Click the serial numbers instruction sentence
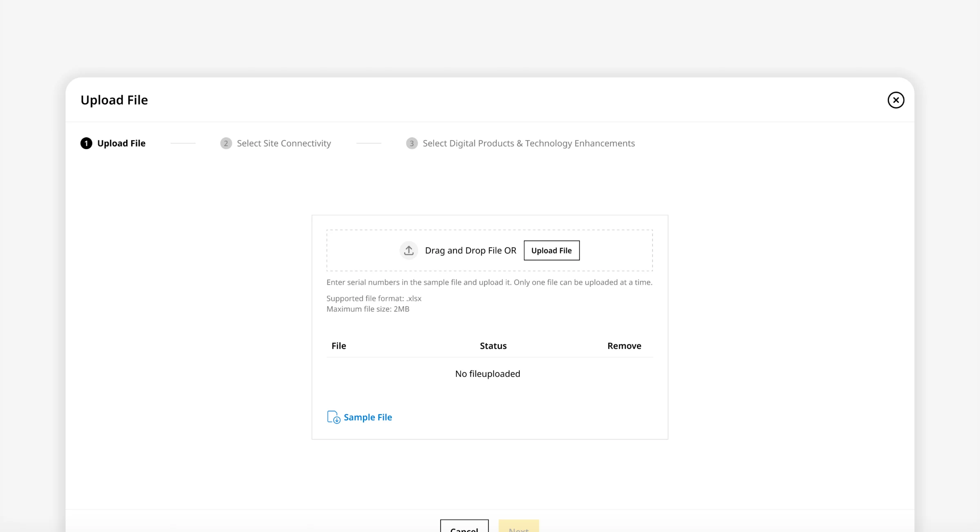 (489, 282)
